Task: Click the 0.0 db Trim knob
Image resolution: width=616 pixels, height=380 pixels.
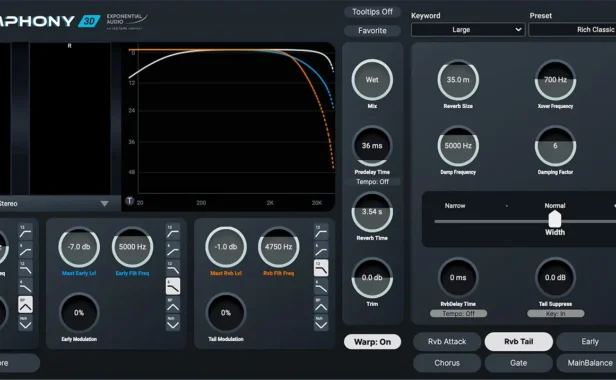Action: pyautogui.click(x=372, y=278)
